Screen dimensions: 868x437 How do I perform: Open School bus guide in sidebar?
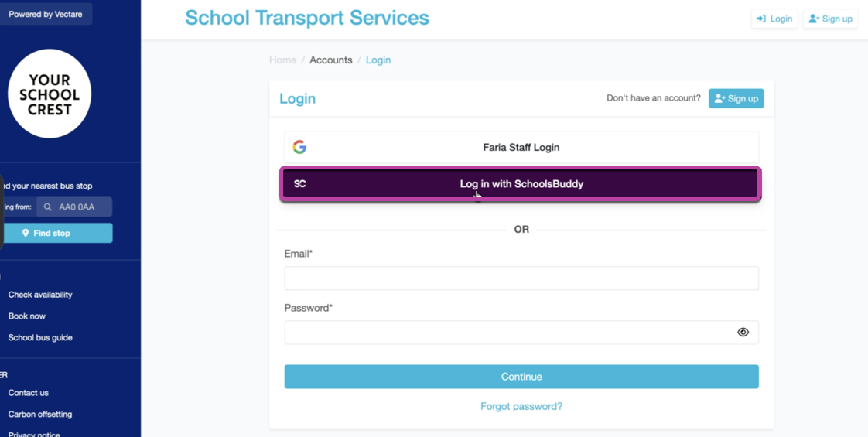pyautogui.click(x=40, y=338)
